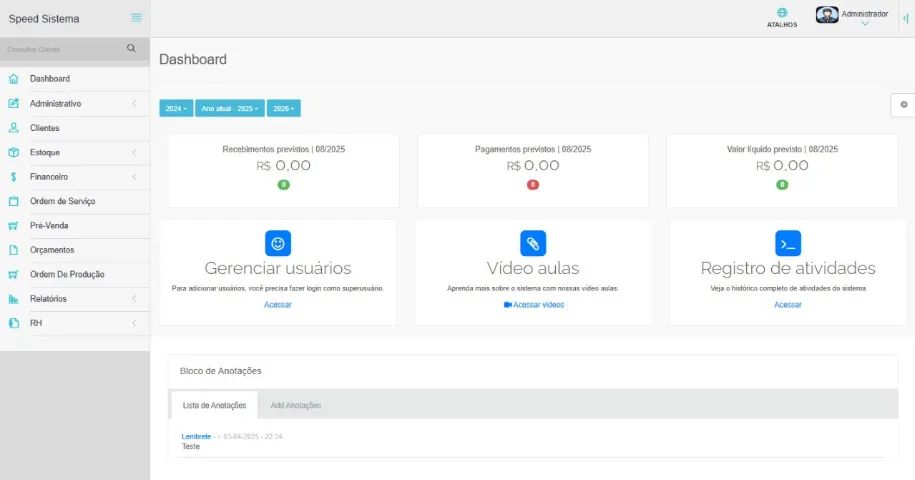
Task: Click the hamburger menu icon beside Speed Sistema
Action: pos(136,18)
